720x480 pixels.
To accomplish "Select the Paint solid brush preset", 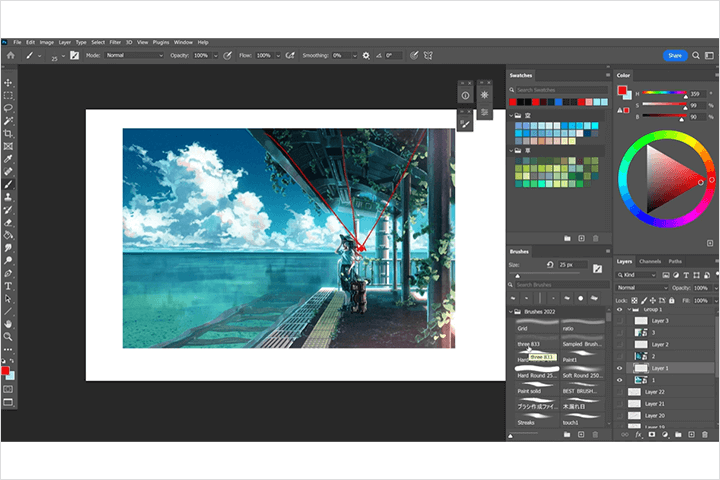I will point(537,388).
